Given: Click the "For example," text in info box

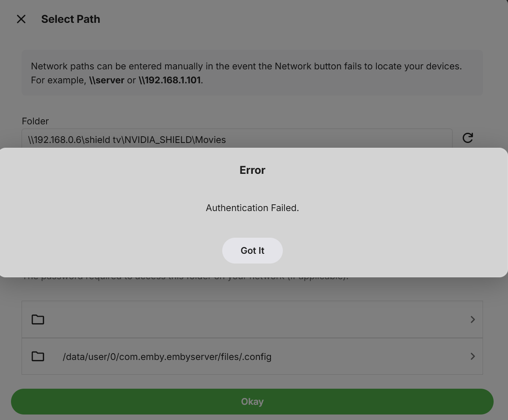Looking at the screenshot, I should pyautogui.click(x=58, y=80).
